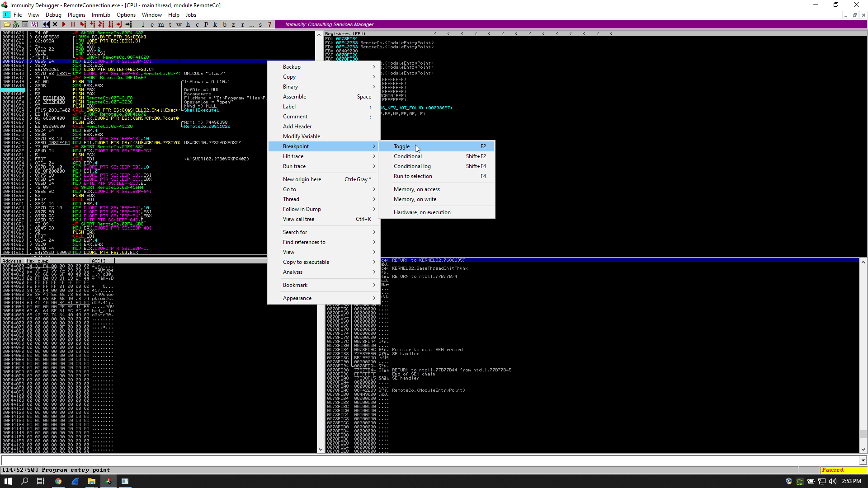The image size is (868, 488).
Task: Click the Open file folder icon
Action: [x=7, y=24]
